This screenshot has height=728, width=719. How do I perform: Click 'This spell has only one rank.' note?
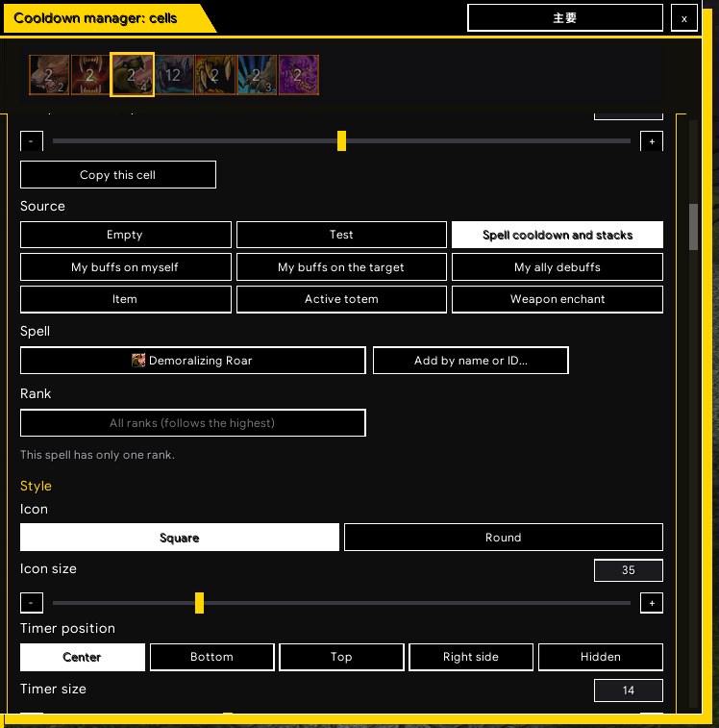pyautogui.click(x=97, y=455)
